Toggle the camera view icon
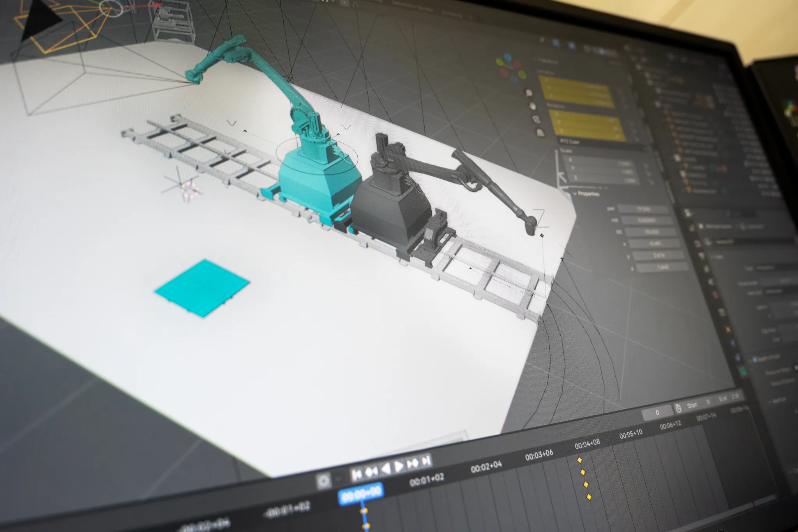The width and height of the screenshot is (798, 532). [536, 119]
